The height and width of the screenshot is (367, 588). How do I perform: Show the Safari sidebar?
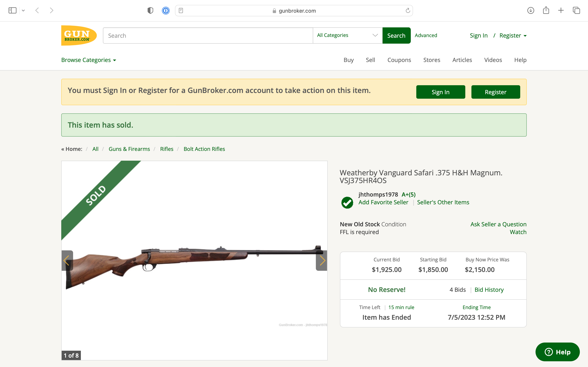[12, 10]
